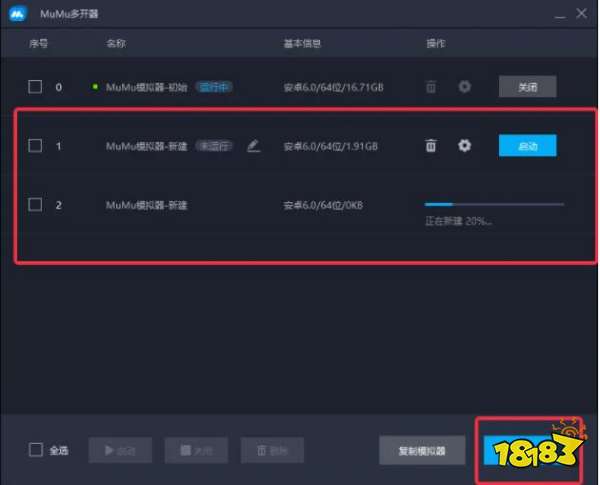The image size is (600, 485).
Task: Click the rename pencil icon in row 1
Action: 253,145
